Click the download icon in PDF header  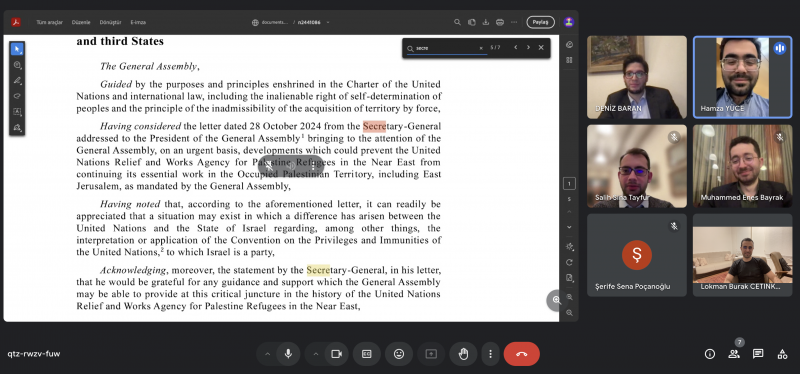click(x=486, y=22)
